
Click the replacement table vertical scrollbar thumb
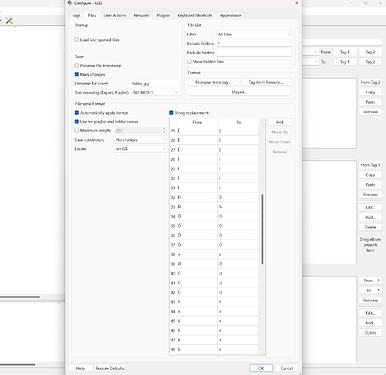262,229
